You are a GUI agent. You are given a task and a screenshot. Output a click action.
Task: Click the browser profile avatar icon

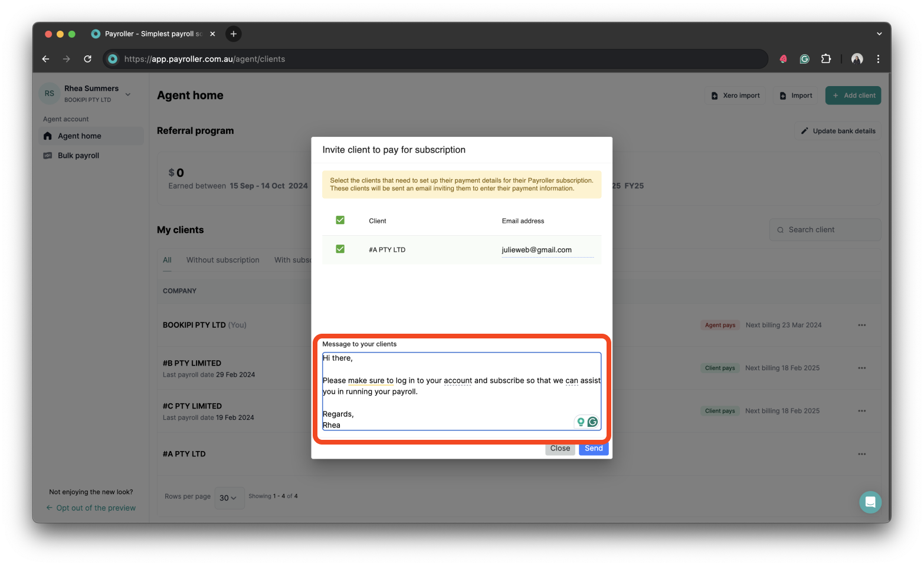[857, 59]
